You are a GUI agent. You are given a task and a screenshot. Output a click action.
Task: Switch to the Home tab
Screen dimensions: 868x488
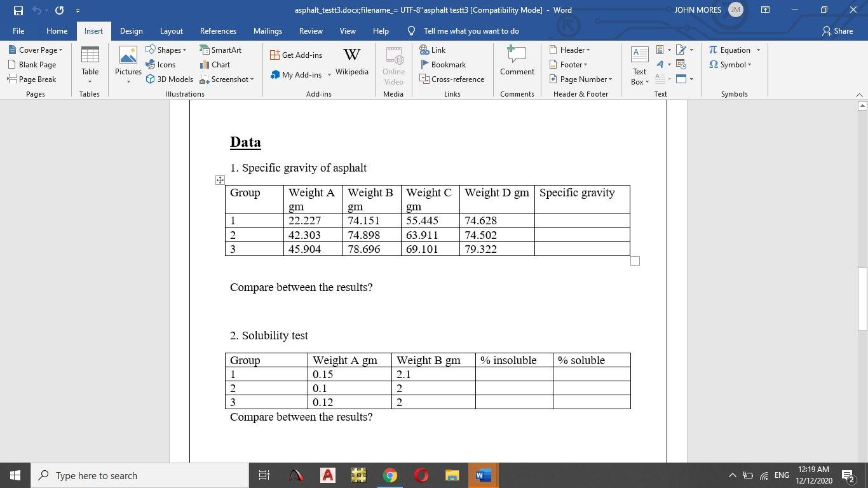click(x=57, y=30)
